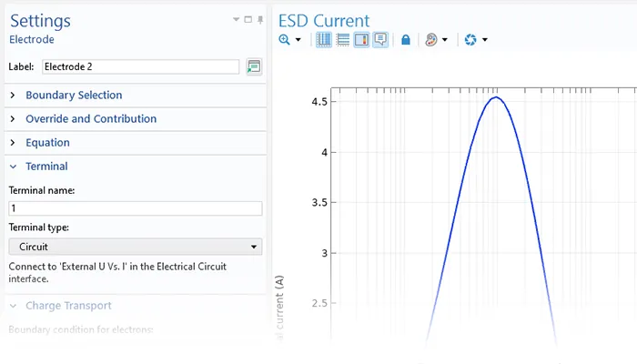Click the Terminal name input field

coord(135,208)
